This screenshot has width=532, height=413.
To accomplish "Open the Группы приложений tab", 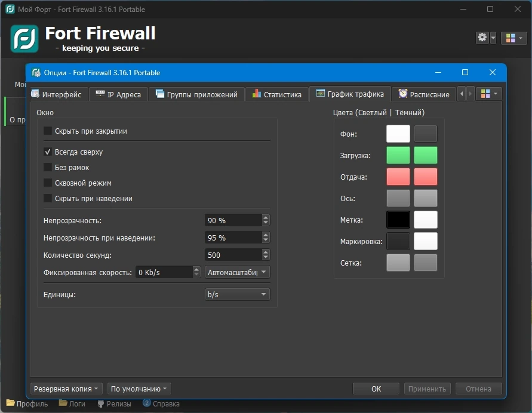I will 196,94.
